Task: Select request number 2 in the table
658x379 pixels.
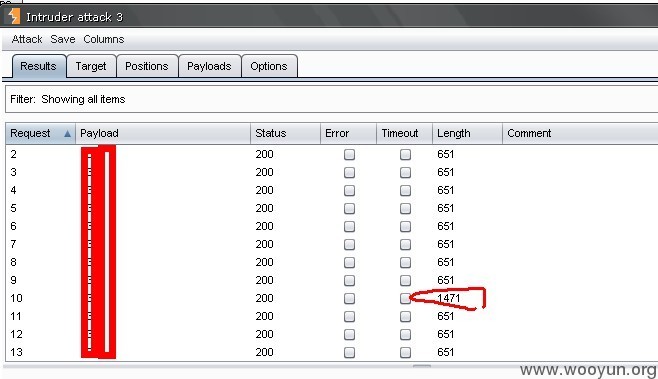Action: 13,154
